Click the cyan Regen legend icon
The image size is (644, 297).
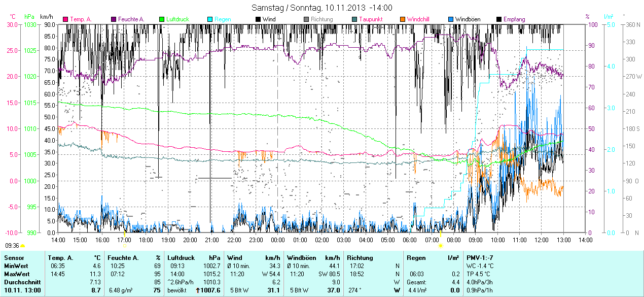(x=210, y=19)
